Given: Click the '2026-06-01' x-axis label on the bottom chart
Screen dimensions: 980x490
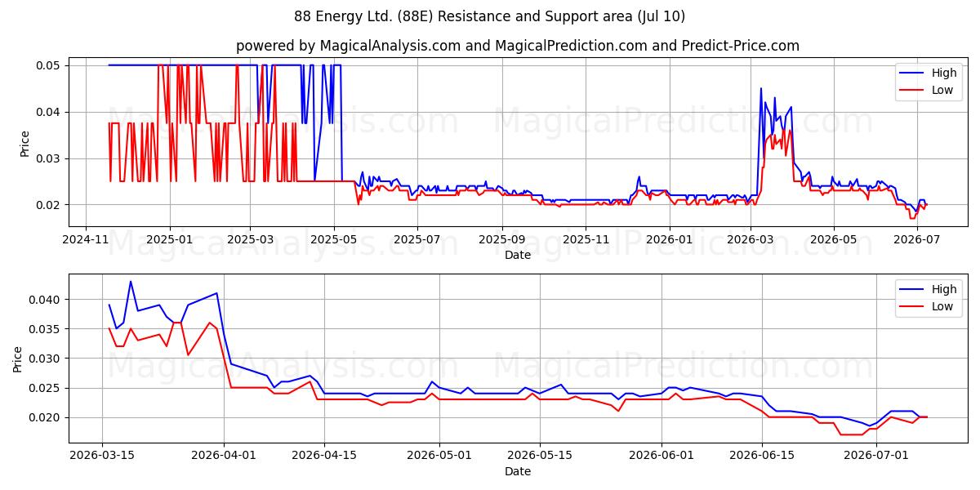Looking at the screenshot, I should tap(661, 457).
